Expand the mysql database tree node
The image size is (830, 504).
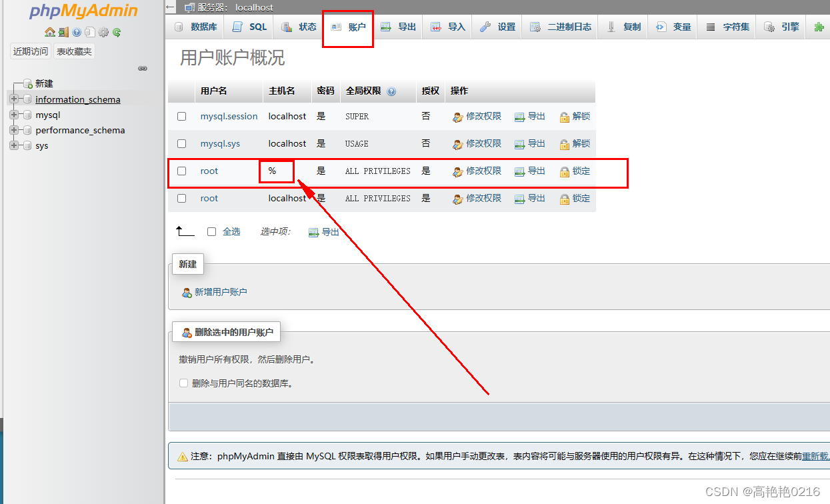[x=15, y=115]
